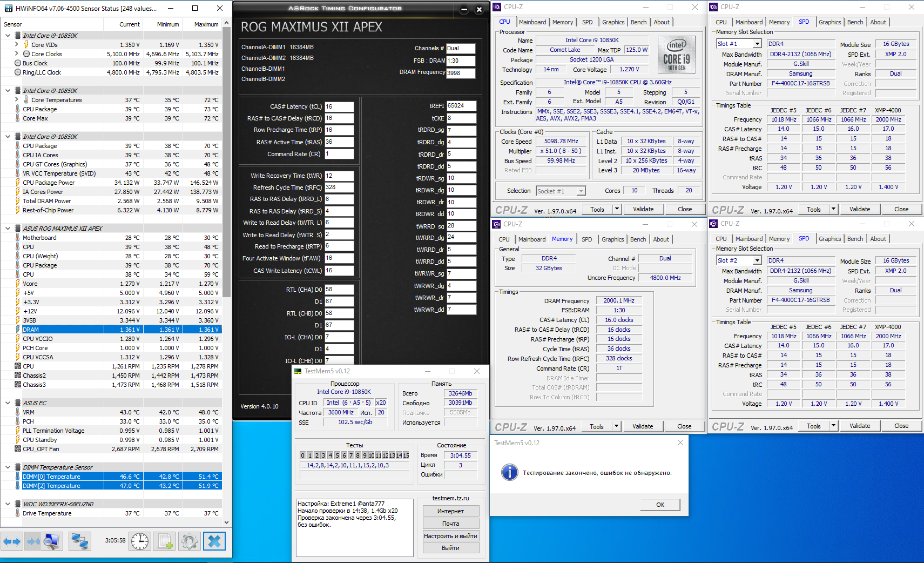Collapse the WDC WD30EFRX-68EUZN0 group
The width and height of the screenshot is (924, 563).
pos(8,504)
